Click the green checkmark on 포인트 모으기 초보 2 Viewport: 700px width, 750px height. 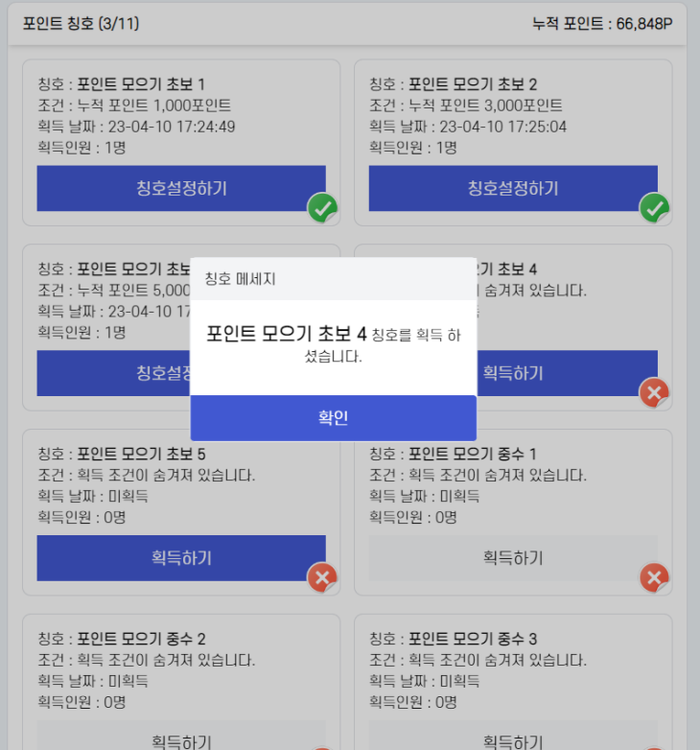coord(654,207)
